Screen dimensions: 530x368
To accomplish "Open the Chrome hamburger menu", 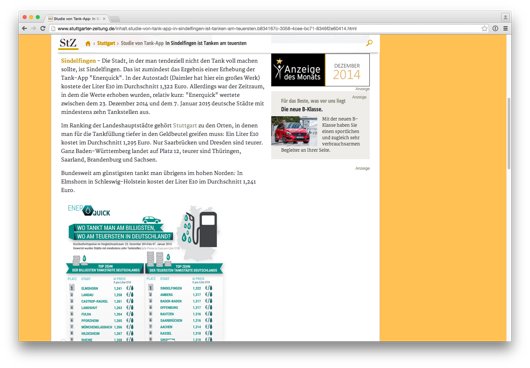I will point(505,29).
